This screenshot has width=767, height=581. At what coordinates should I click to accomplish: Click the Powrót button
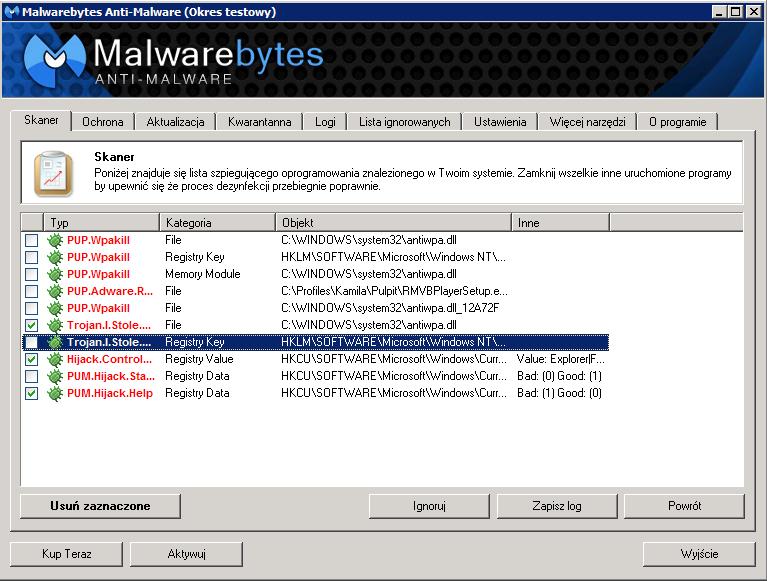point(684,506)
